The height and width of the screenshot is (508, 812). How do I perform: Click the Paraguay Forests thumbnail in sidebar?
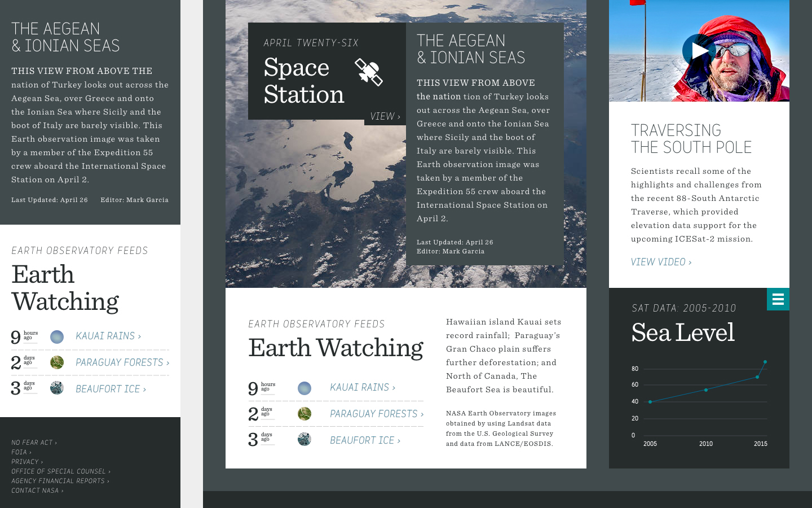click(57, 362)
